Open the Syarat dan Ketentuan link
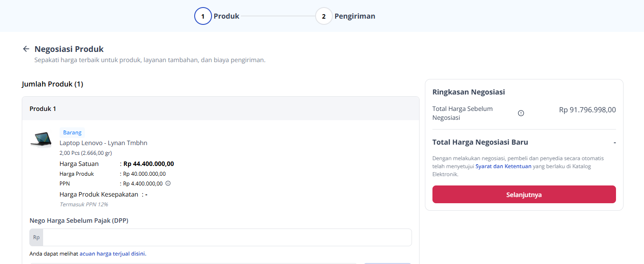644x264 pixels. pyautogui.click(x=503, y=166)
